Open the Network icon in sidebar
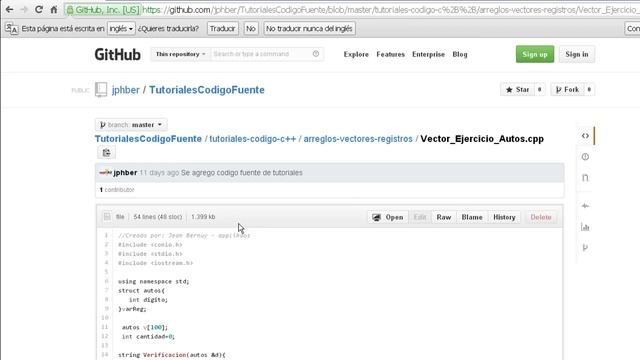Viewport: 640px width, 360px height. pyautogui.click(x=585, y=247)
